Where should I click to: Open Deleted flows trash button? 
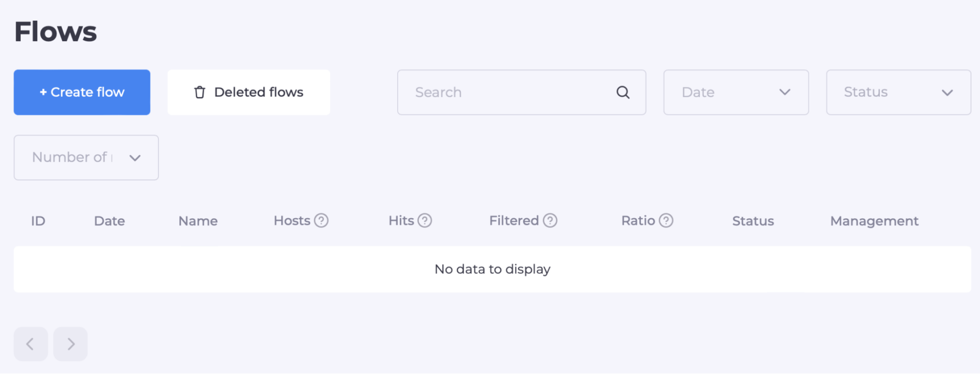pos(249,92)
